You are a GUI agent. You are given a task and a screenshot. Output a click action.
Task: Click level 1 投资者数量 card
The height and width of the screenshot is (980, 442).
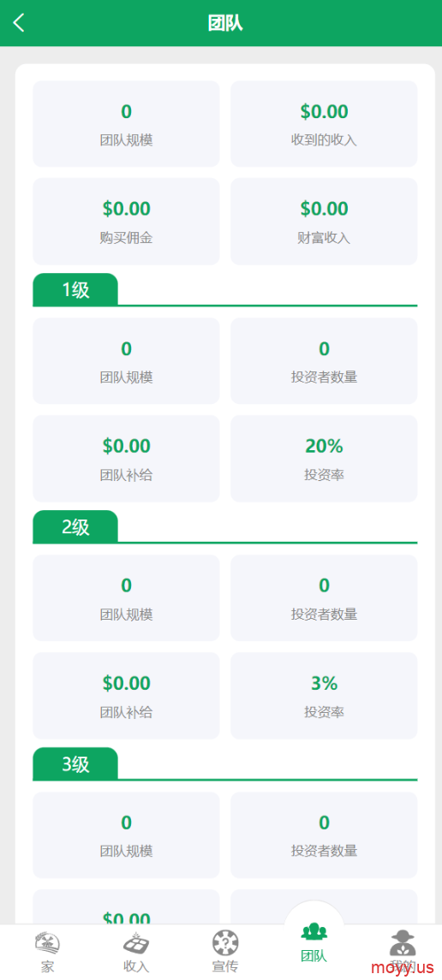point(324,360)
